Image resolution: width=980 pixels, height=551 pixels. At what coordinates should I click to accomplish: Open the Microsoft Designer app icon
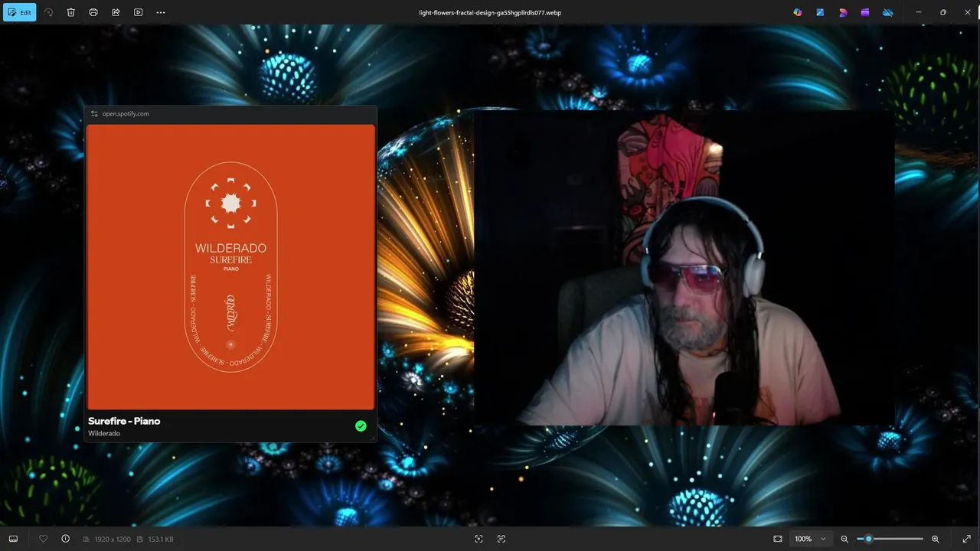(843, 12)
